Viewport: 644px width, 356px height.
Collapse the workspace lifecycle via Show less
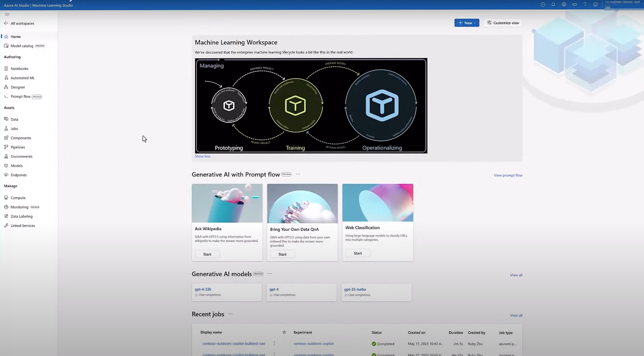[202, 156]
